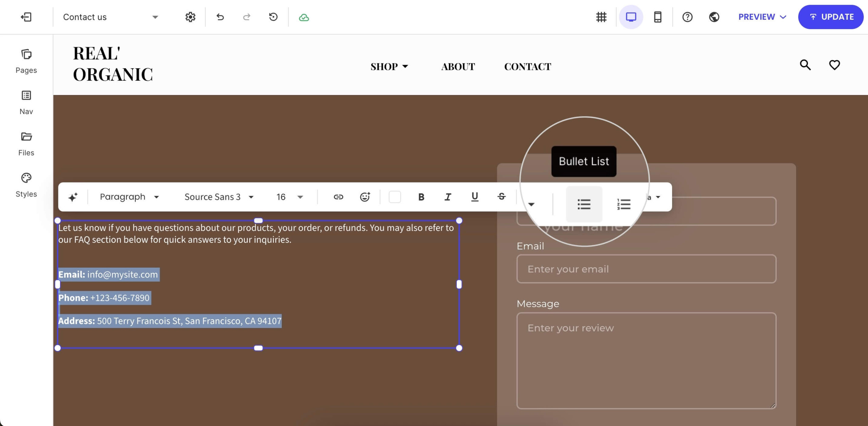This screenshot has height=426, width=868.
Task: Click the Email: info@mysite.com text line
Action: [108, 274]
